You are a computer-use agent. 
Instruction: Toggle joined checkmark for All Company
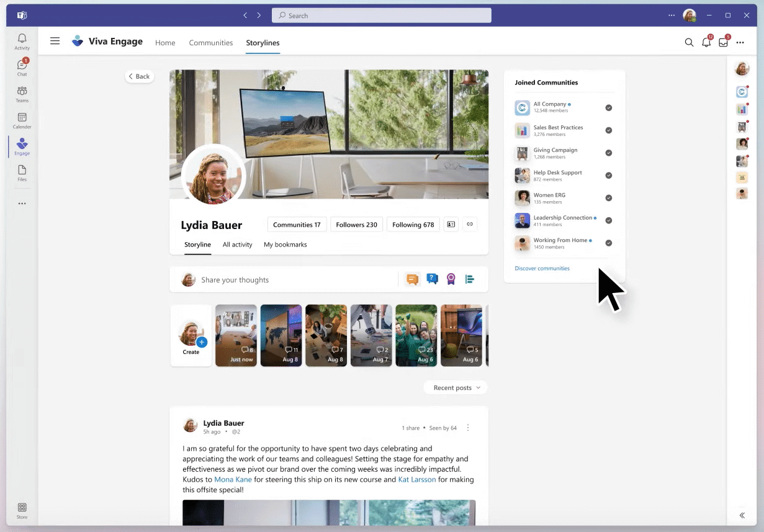tap(609, 108)
